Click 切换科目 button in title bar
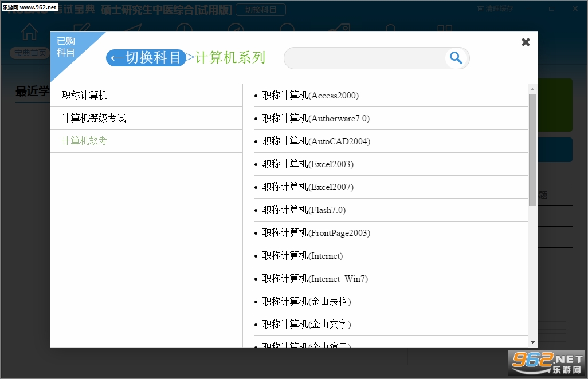588x379 pixels. 261,10
